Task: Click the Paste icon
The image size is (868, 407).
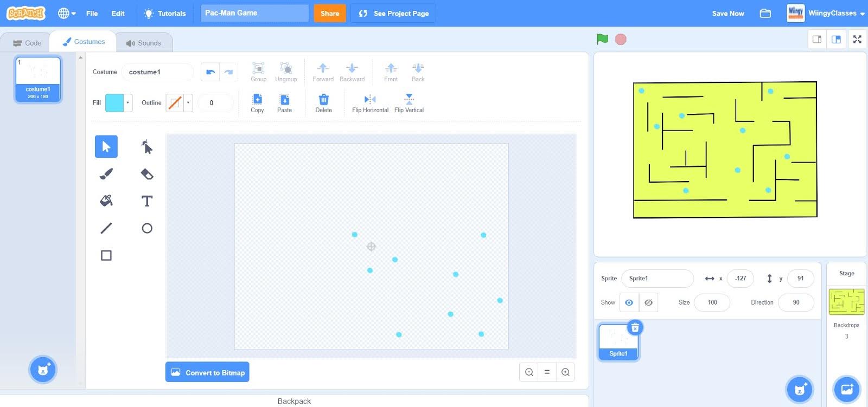Action: coord(284,103)
